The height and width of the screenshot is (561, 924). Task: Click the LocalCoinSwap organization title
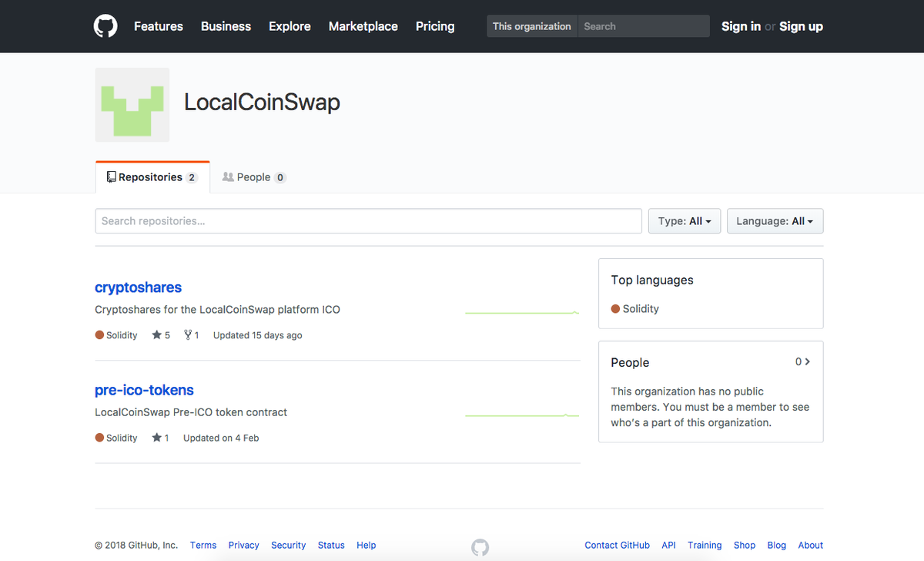[262, 102]
